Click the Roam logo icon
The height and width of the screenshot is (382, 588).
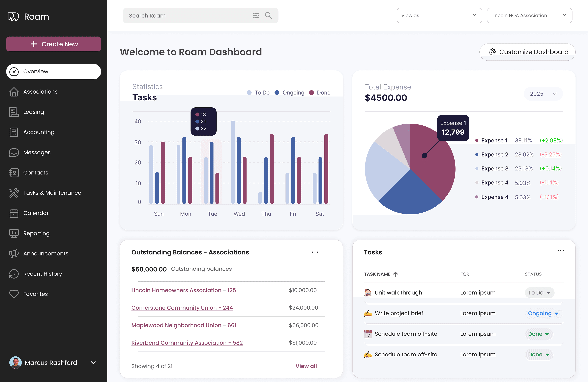13,17
